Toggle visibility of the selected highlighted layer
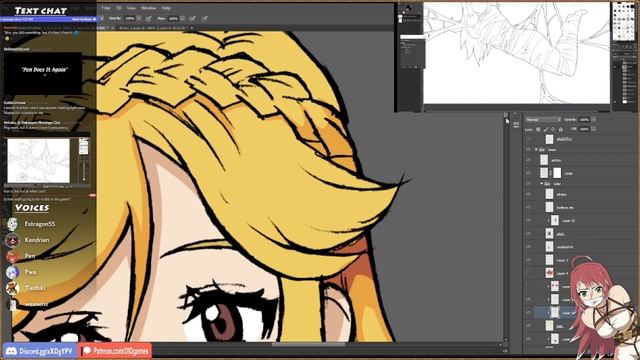The height and width of the screenshot is (360, 640). coord(529,313)
